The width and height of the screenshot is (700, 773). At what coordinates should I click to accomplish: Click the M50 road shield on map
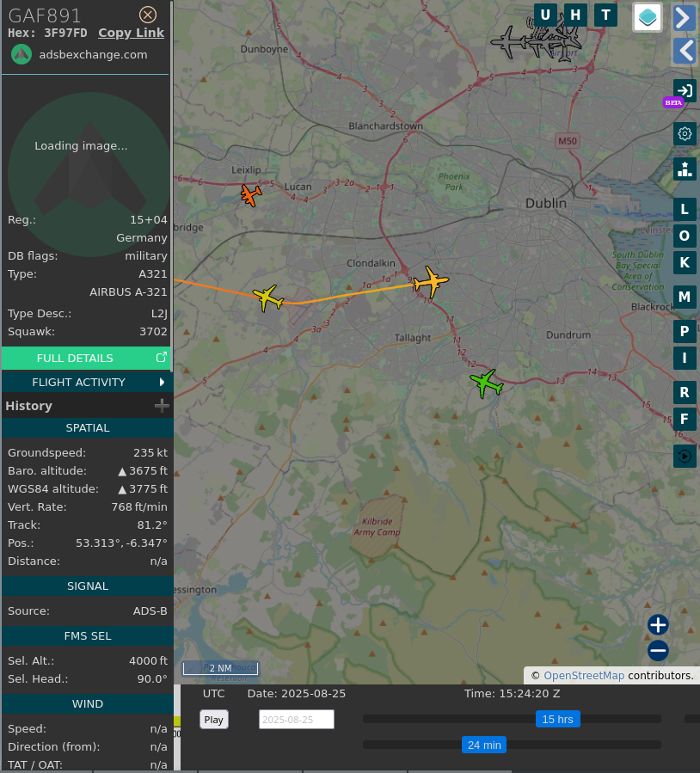(567, 141)
